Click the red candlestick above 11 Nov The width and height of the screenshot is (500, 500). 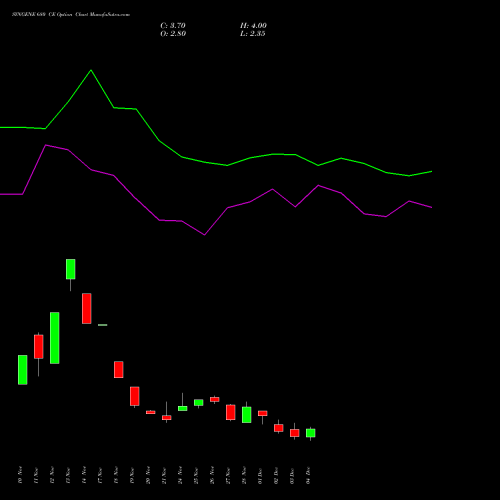(39, 347)
